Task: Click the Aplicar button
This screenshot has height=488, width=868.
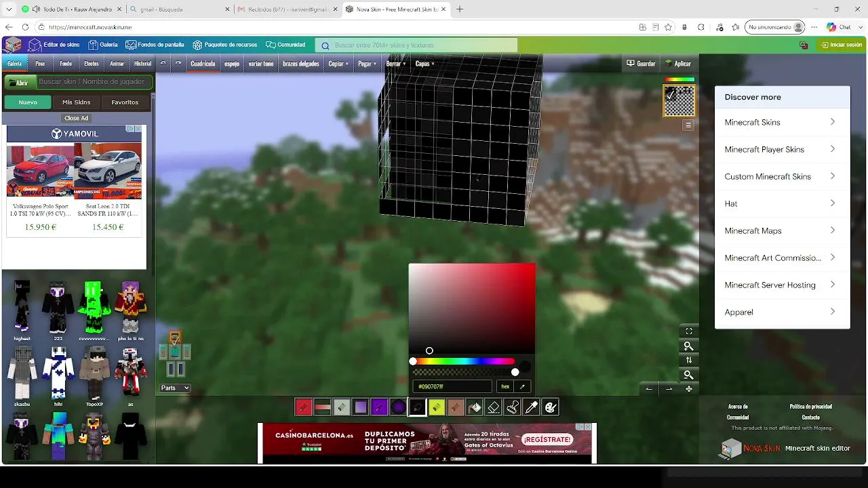Action: [x=678, y=64]
